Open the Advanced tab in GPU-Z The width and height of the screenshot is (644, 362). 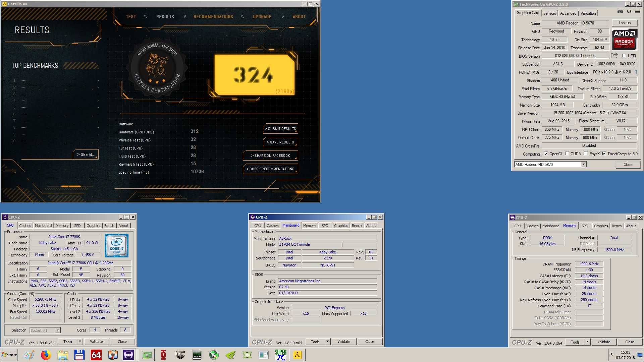[x=568, y=13]
